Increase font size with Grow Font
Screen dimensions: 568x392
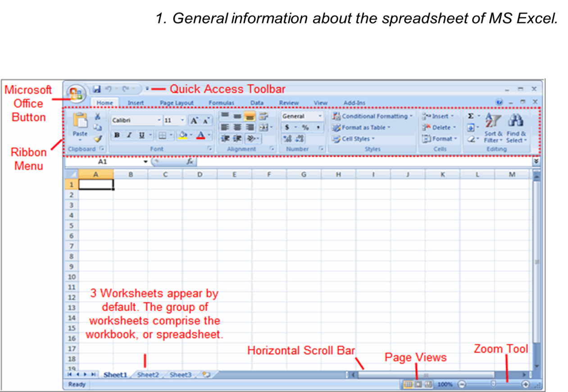pyautogui.click(x=194, y=120)
